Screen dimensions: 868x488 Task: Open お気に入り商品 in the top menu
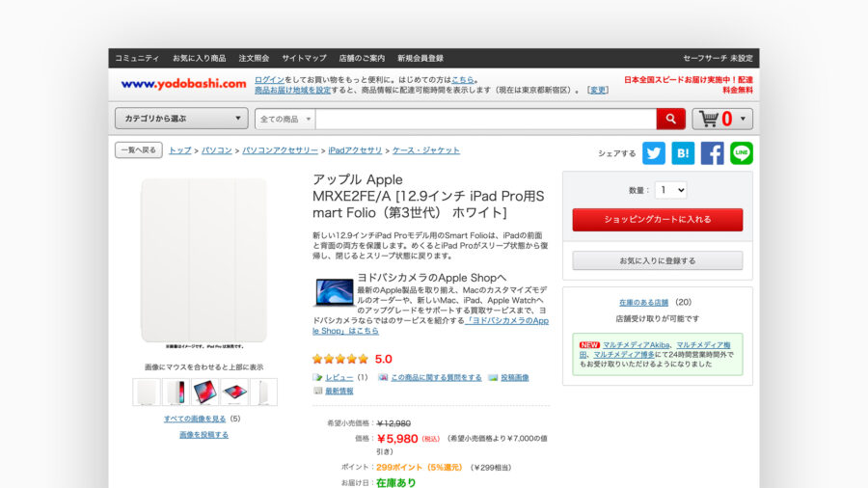click(199, 58)
